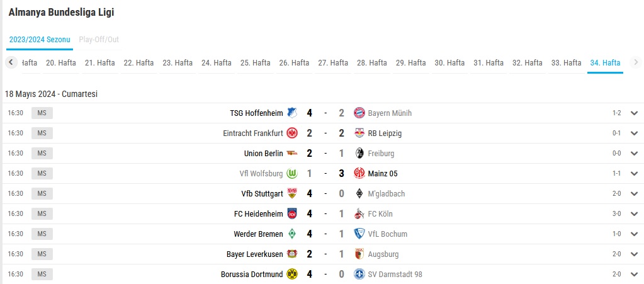
Task: Expand the Union Berlin vs Freiburg row
Action: [x=634, y=153]
